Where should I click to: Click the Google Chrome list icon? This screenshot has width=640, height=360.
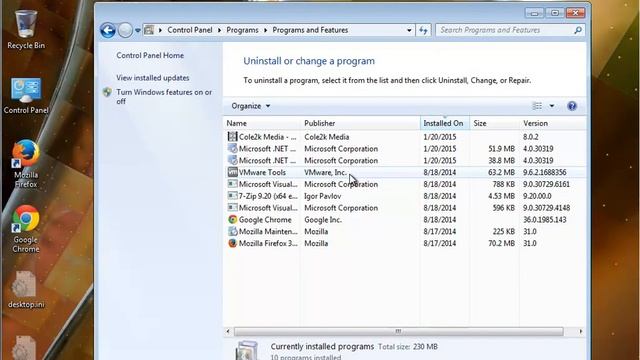tap(232, 220)
